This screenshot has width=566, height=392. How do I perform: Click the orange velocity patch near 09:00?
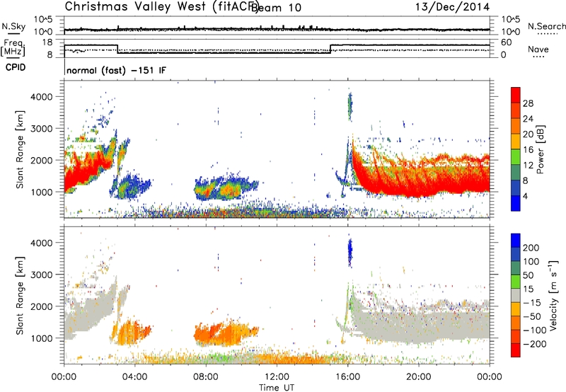pos(226,334)
